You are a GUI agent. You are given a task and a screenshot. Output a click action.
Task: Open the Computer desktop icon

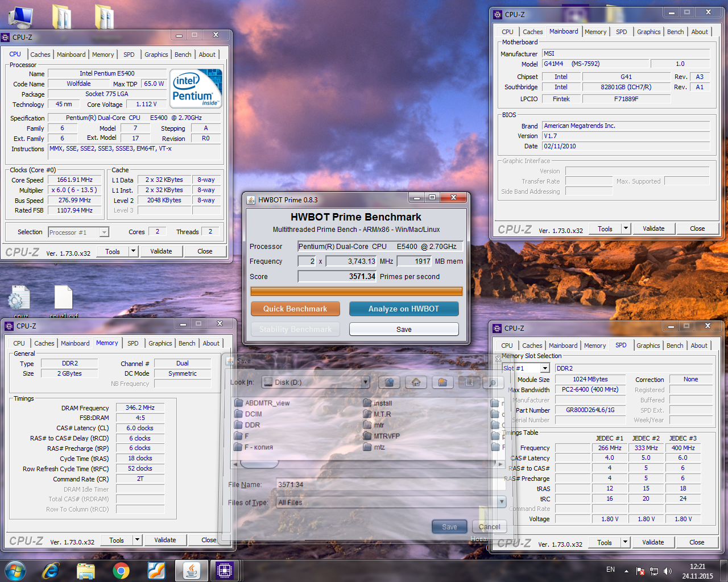(20, 16)
